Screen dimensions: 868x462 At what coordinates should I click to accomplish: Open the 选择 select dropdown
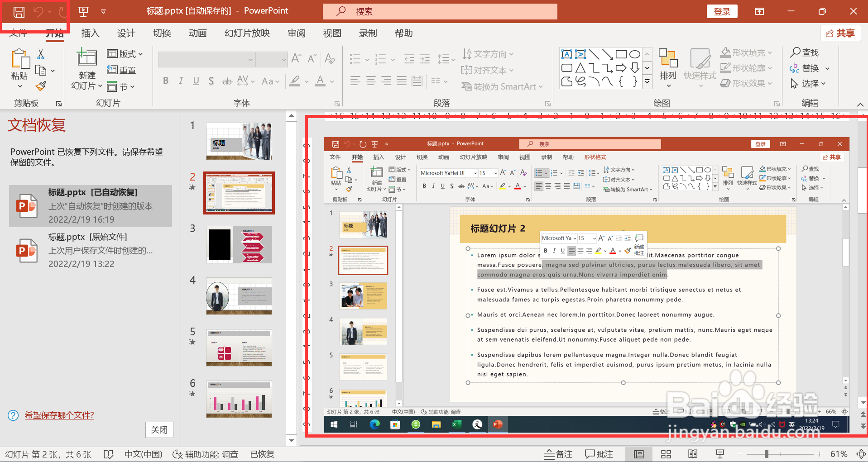(x=808, y=83)
